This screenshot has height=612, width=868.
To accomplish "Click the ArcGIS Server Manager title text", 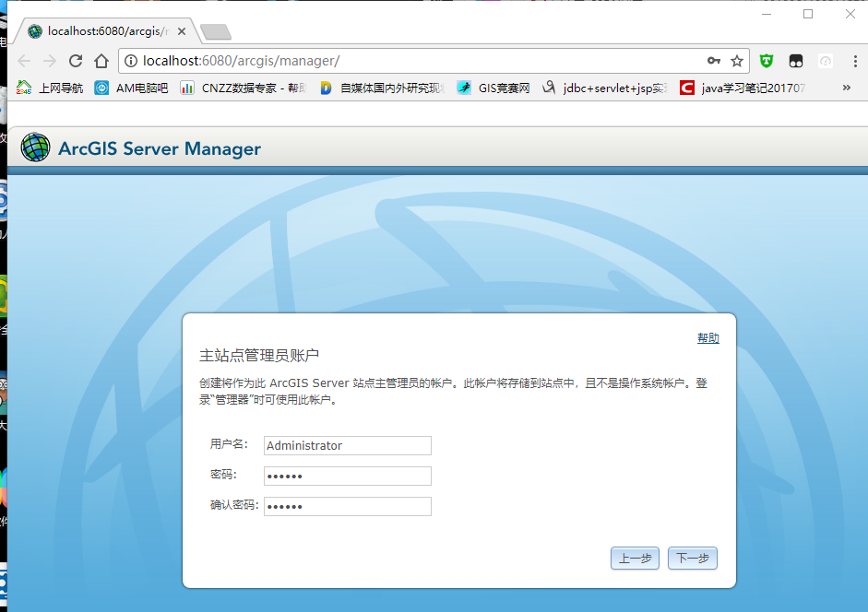I will click(x=160, y=148).
